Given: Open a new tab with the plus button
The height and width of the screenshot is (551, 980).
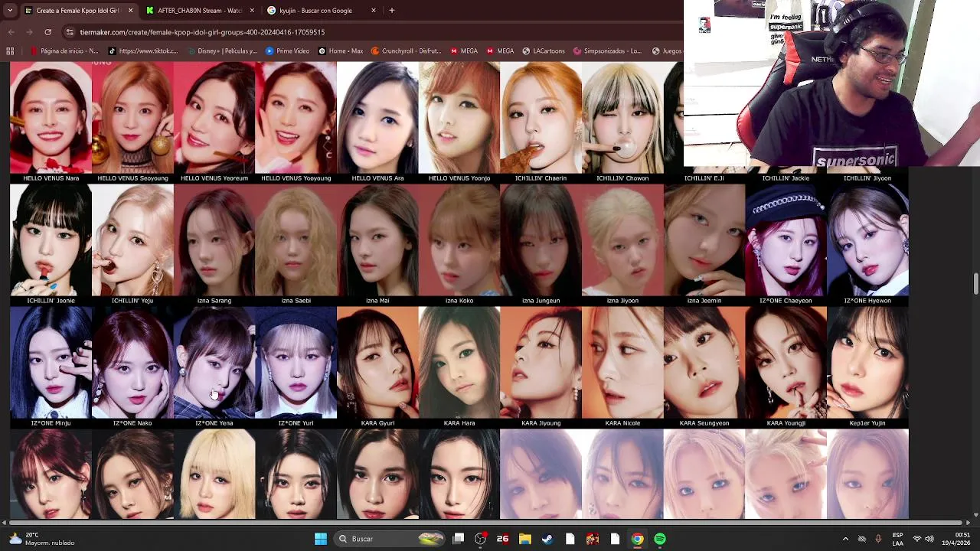Looking at the screenshot, I should [391, 11].
